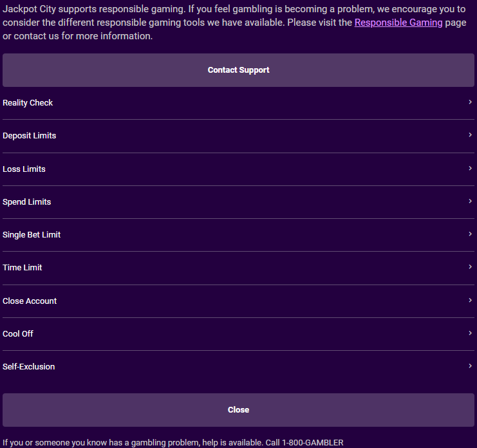Expand the Single Bet Limit row
The image size is (477, 448).
[x=238, y=235]
